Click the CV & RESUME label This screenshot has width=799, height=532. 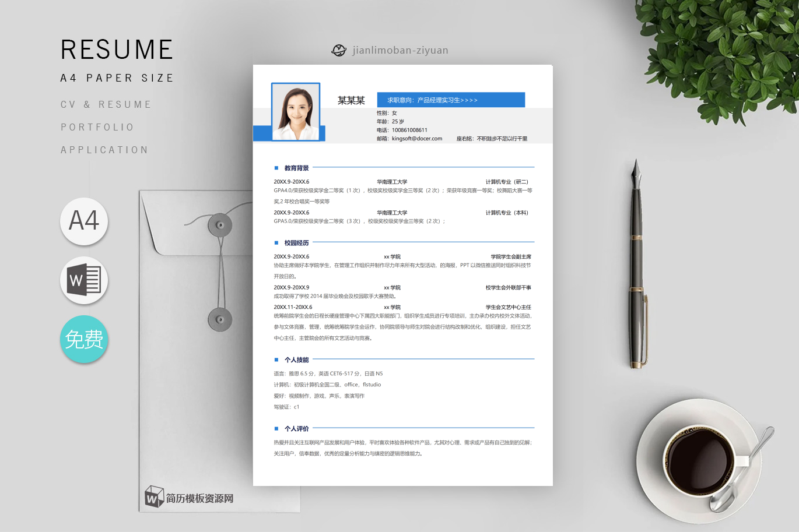click(x=106, y=105)
